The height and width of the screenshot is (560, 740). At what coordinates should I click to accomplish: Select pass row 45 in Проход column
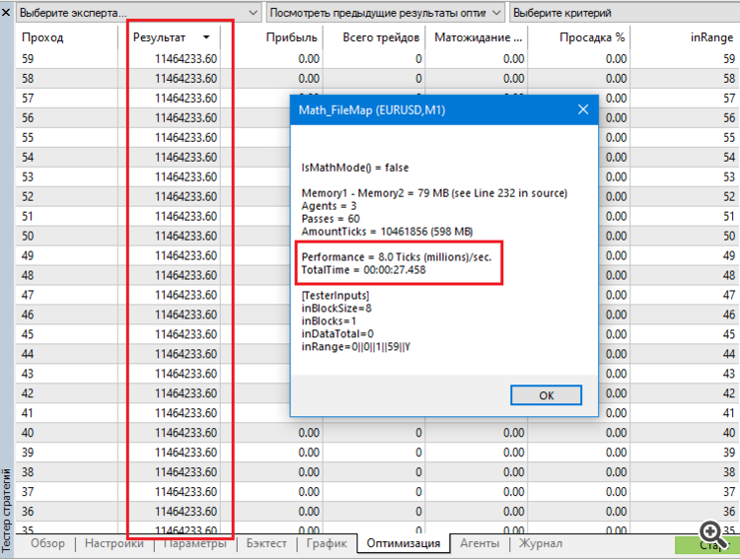pyautogui.click(x=28, y=334)
